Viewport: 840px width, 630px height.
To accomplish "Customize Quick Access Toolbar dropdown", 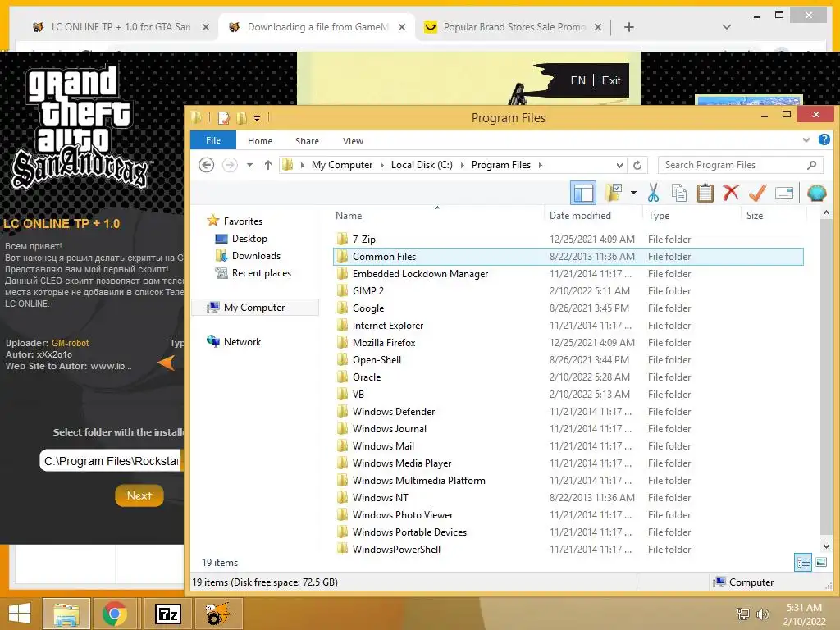I will tap(257, 118).
